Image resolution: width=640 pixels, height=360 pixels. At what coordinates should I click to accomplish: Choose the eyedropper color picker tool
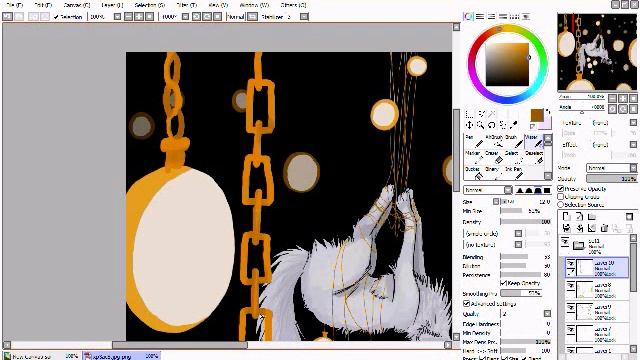tap(514, 125)
